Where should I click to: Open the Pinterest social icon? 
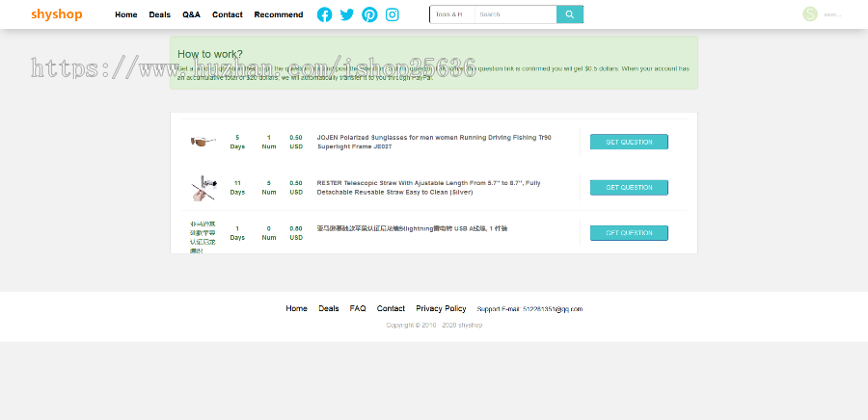[x=369, y=14]
